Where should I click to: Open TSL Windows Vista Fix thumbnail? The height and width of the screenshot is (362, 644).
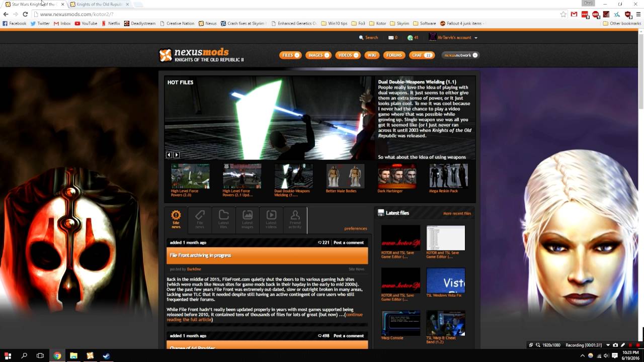click(446, 281)
